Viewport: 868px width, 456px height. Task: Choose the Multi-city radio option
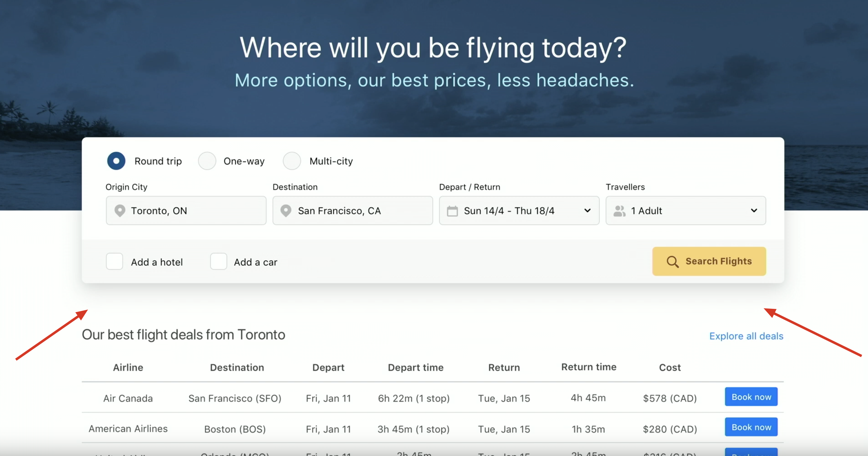click(292, 161)
